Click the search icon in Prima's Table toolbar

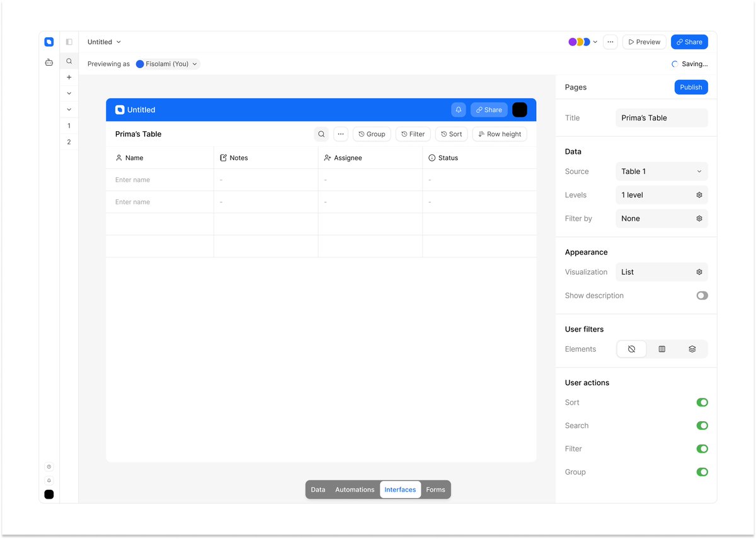coord(321,134)
